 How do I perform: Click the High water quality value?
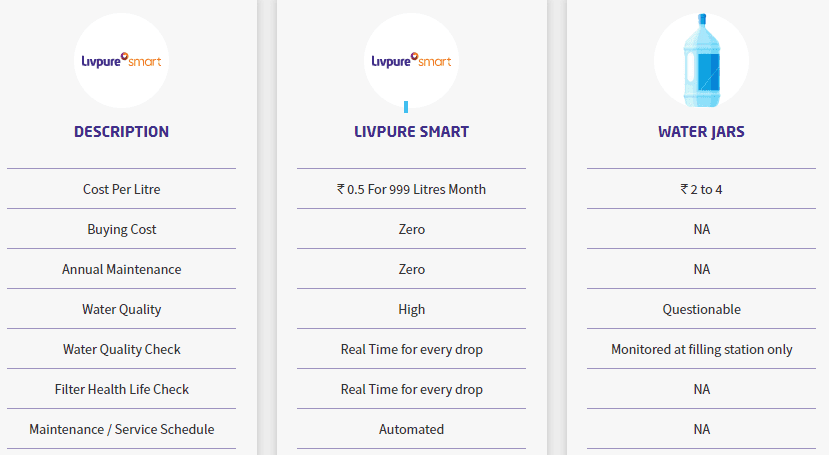click(411, 309)
